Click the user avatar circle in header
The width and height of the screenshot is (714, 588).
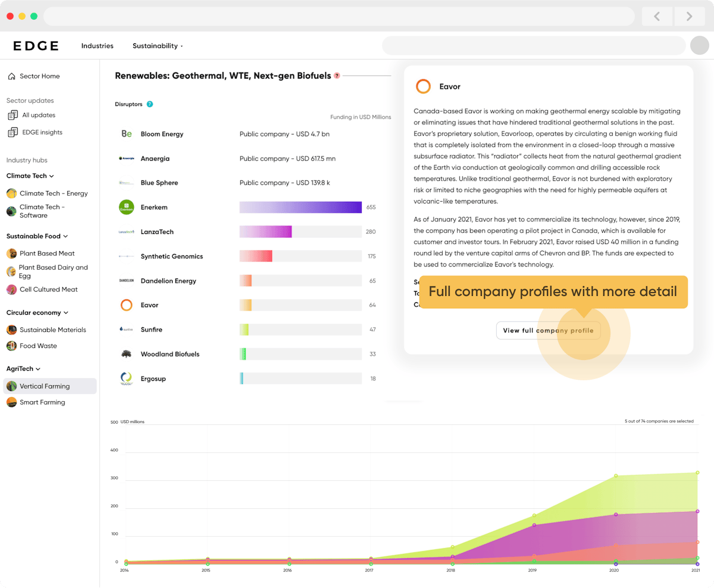pos(699,45)
